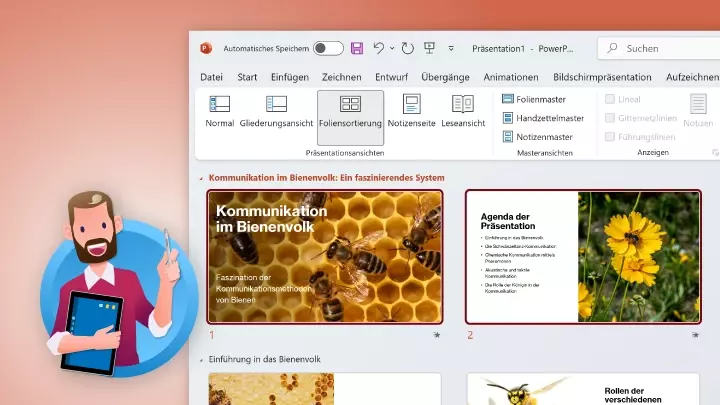Screen dimensions: 720x405
Task: Open the Folienmaster view
Action: [x=534, y=99]
